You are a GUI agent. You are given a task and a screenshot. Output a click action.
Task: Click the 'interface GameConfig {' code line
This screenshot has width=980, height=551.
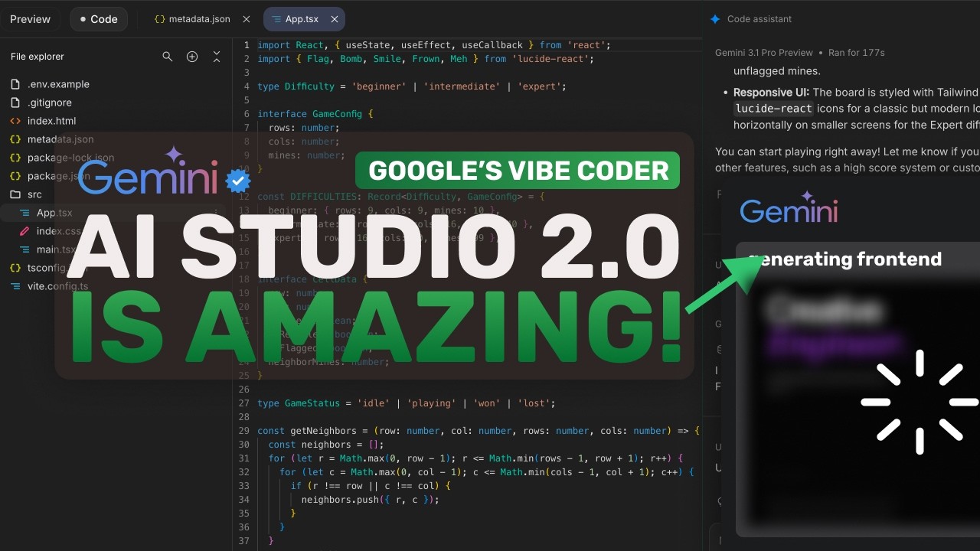pyautogui.click(x=315, y=114)
